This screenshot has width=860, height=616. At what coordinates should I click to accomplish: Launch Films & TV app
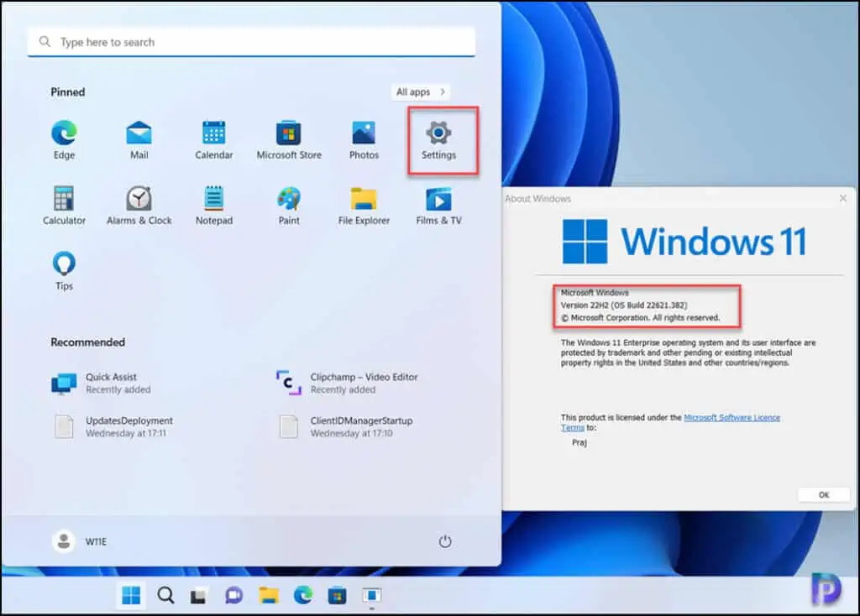point(438,206)
